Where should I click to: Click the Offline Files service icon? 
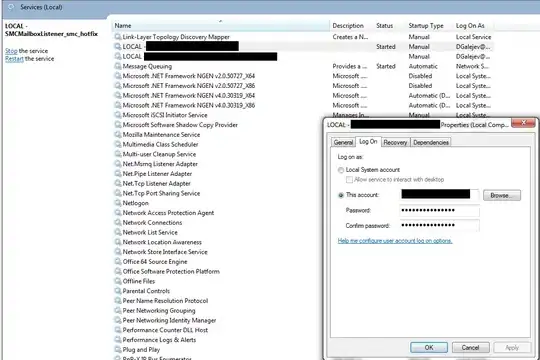tap(118, 281)
